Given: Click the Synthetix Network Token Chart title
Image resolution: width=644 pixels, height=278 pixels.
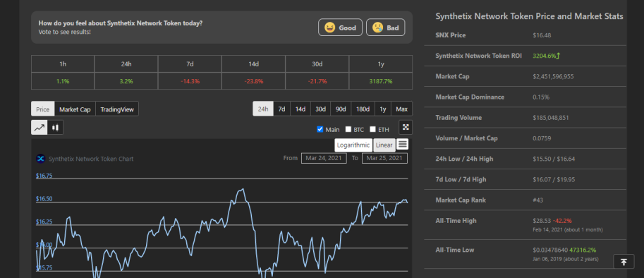Looking at the screenshot, I should click(x=91, y=159).
